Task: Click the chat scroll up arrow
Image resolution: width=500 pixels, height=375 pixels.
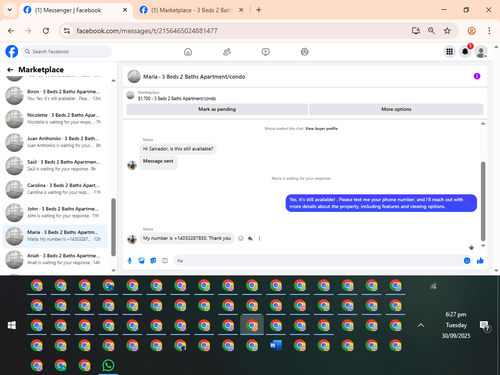Action: 483,124
